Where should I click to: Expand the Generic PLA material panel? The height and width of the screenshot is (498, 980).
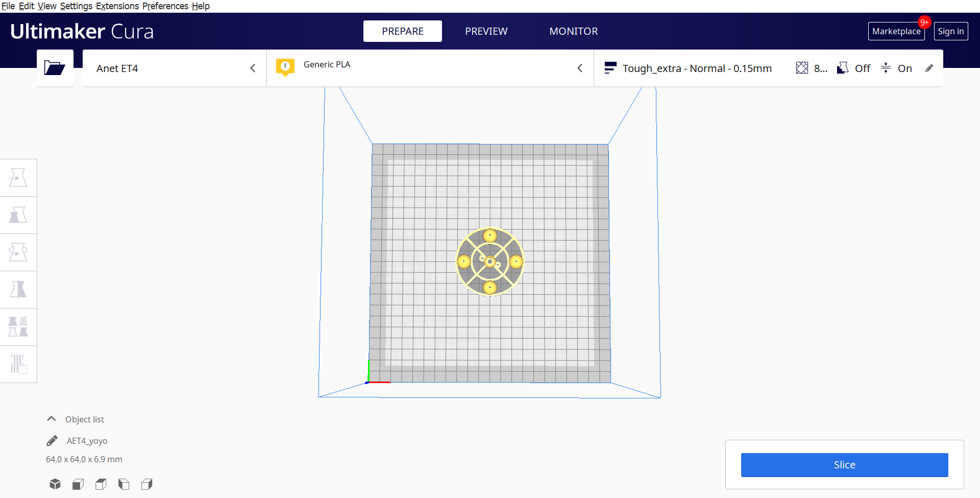point(430,68)
